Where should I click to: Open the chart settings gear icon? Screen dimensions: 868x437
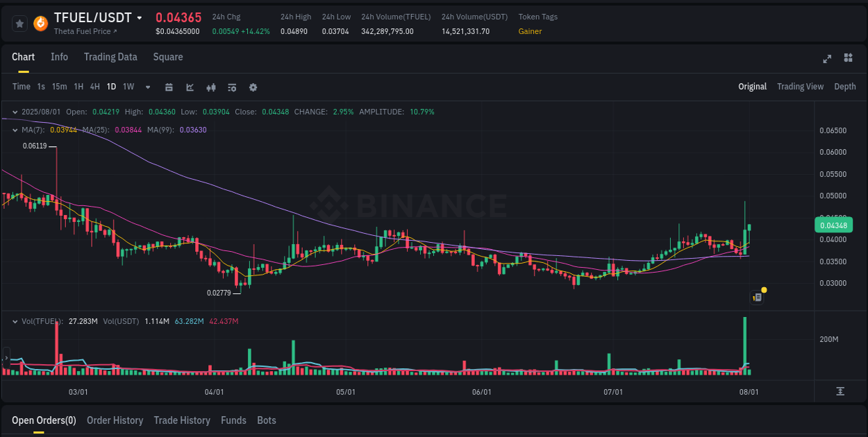point(253,87)
